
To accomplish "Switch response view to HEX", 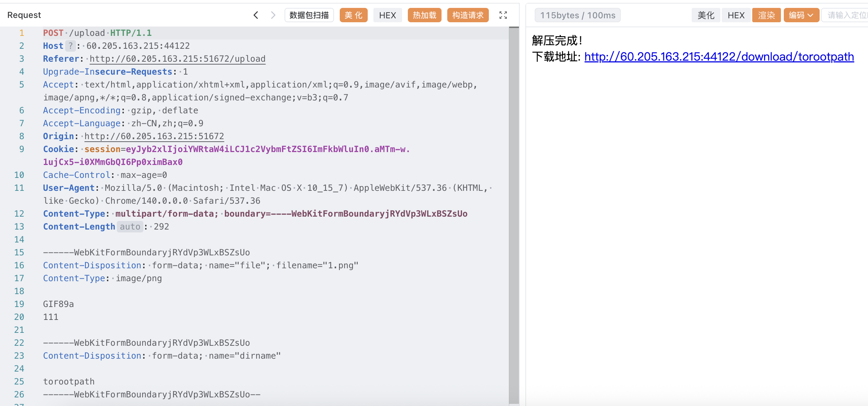I will pyautogui.click(x=736, y=15).
